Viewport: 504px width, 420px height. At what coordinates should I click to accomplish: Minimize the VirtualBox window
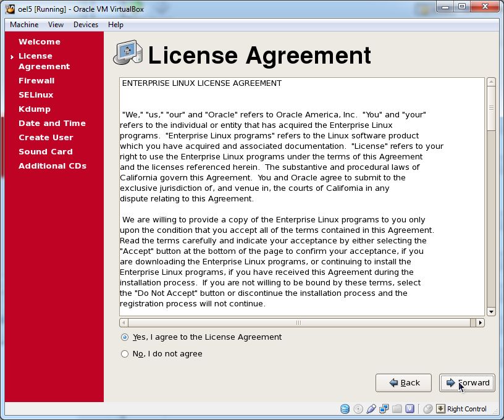click(x=445, y=7)
